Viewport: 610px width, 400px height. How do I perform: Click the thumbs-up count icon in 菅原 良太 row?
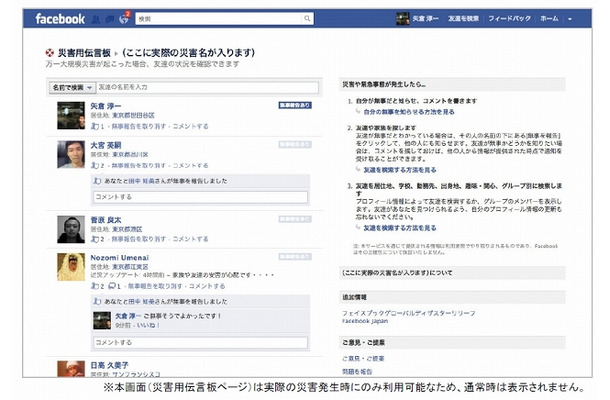coord(95,239)
